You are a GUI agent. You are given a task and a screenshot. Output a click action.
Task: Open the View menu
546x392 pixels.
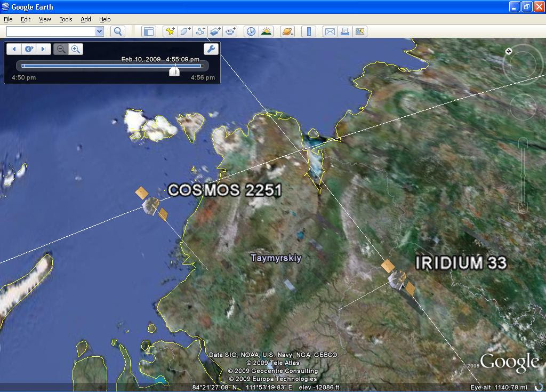tap(45, 19)
